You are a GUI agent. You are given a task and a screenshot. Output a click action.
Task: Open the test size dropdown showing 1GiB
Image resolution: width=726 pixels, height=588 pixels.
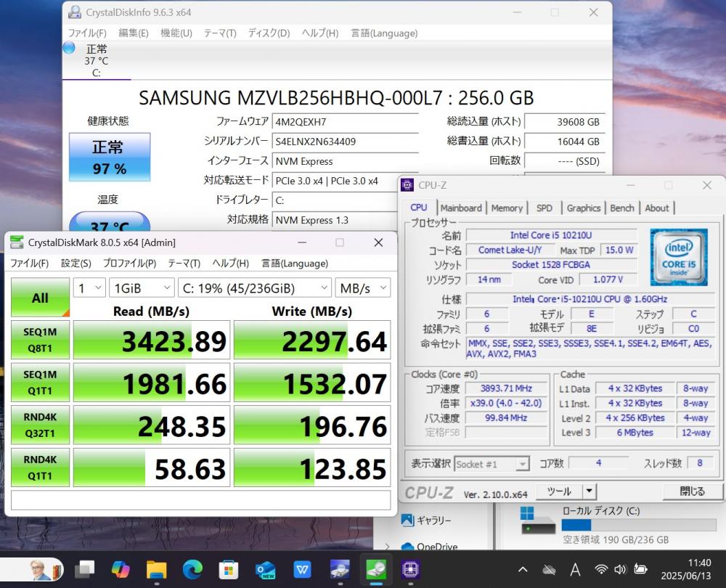142,288
